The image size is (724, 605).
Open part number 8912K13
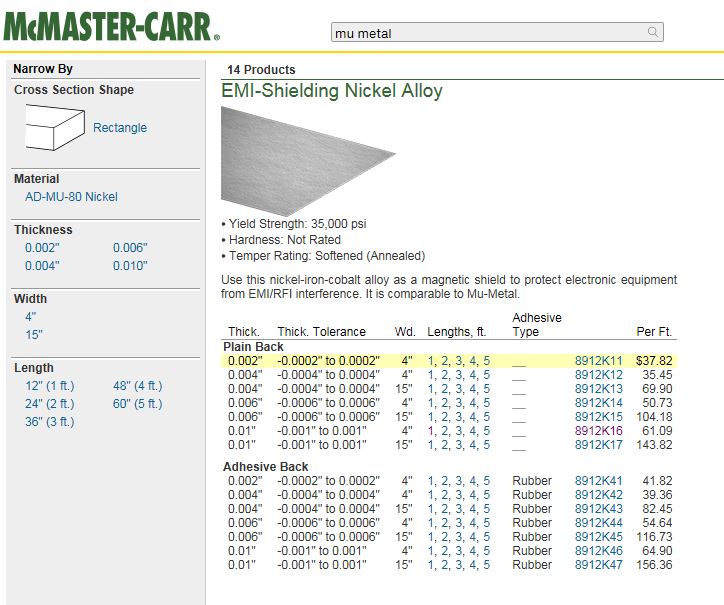[598, 389]
